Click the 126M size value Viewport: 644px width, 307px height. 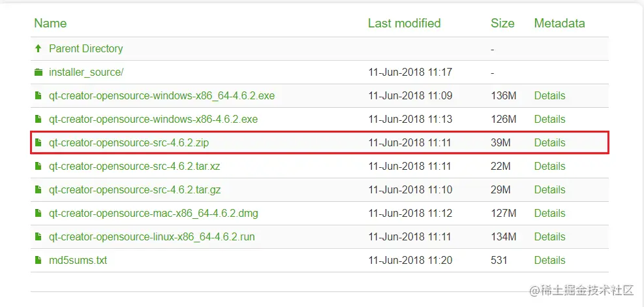coord(504,119)
